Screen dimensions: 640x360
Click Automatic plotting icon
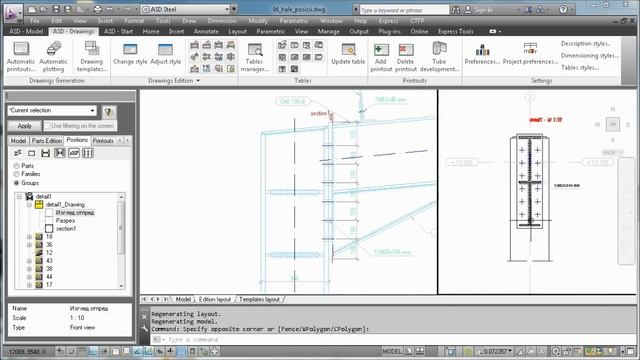click(x=53, y=49)
